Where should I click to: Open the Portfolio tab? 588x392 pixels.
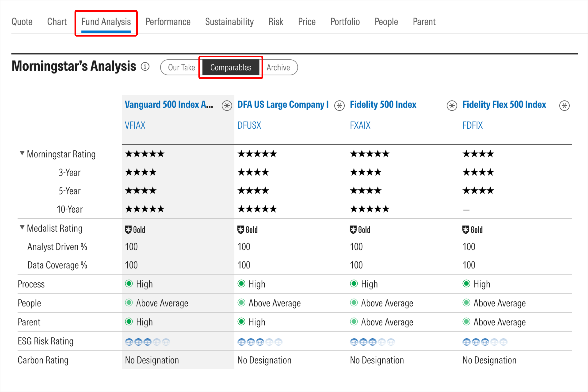click(345, 22)
